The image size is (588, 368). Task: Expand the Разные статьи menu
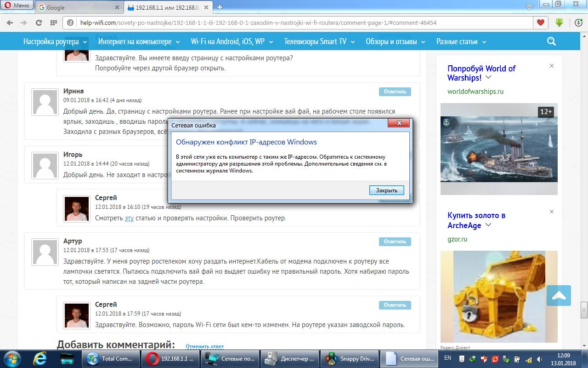coord(461,41)
